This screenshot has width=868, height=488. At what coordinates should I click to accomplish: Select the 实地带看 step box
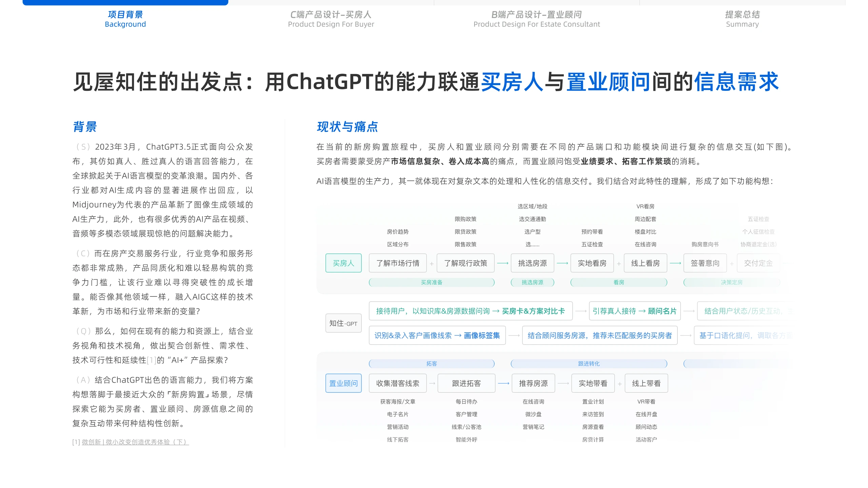pyautogui.click(x=593, y=383)
